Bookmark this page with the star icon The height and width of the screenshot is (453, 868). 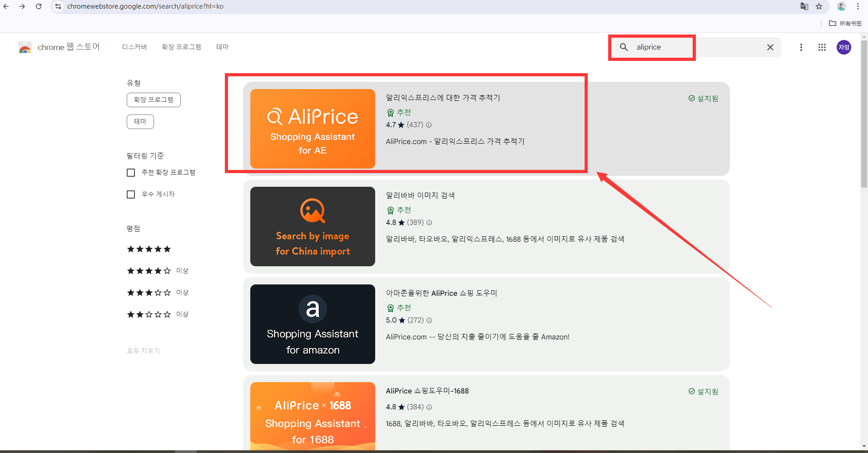pyautogui.click(x=819, y=6)
